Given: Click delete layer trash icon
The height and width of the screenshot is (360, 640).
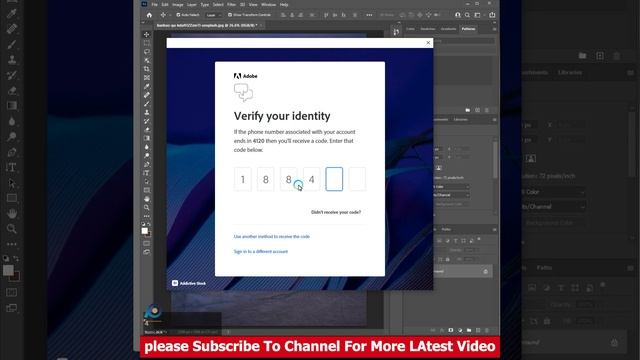Looking at the screenshot, I should 487,330.
